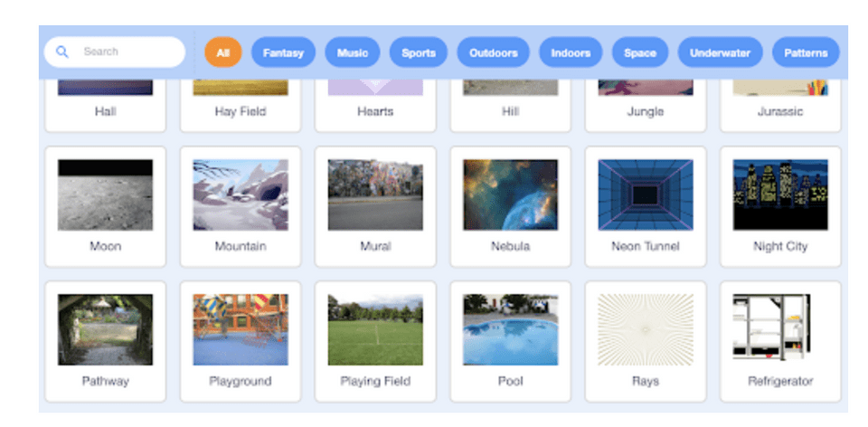Filter backdrops by Patterns
Screen dimensions: 868x427
(806, 52)
